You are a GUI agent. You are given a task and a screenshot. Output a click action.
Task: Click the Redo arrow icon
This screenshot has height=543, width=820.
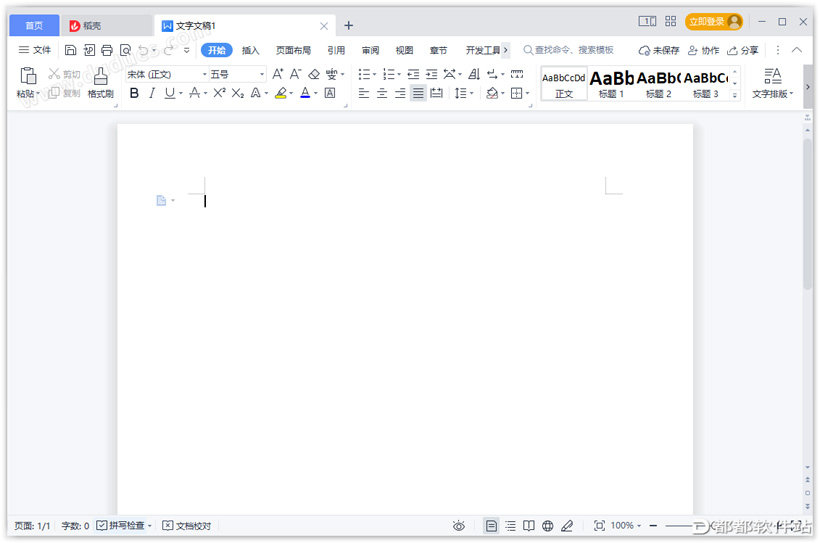click(168, 50)
